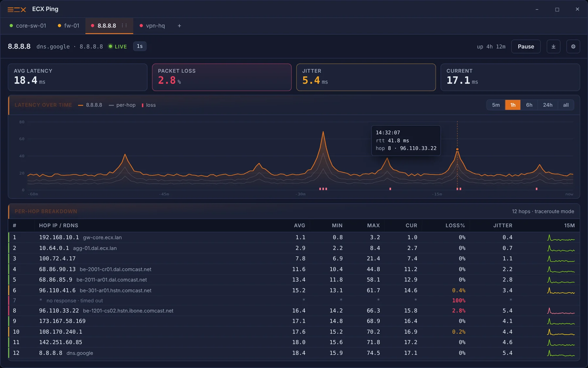Set chart range to 5m
The width and height of the screenshot is (588, 368).
[496, 105]
